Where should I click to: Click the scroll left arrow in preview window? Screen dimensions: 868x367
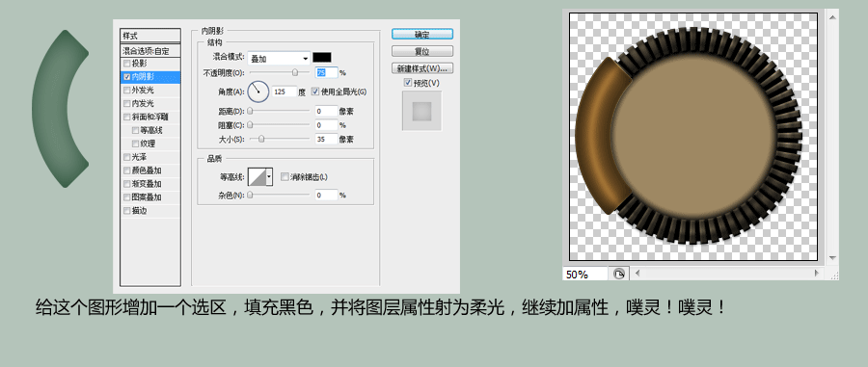(637, 273)
